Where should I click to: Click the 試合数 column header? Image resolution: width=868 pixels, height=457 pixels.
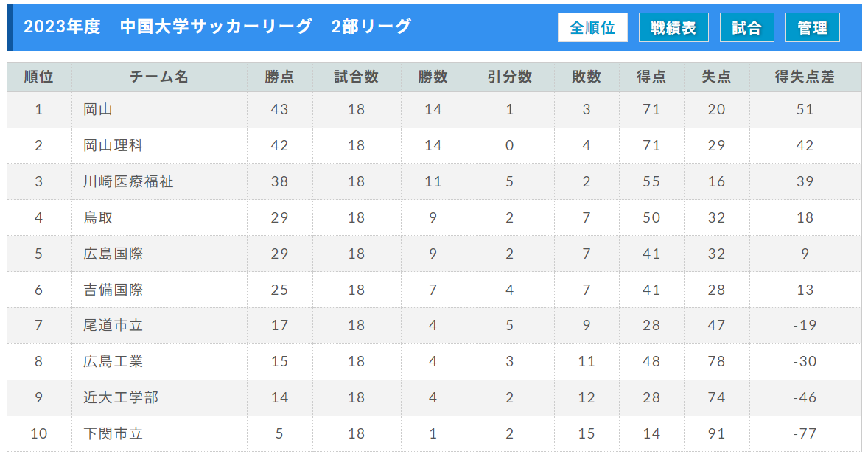pos(357,77)
